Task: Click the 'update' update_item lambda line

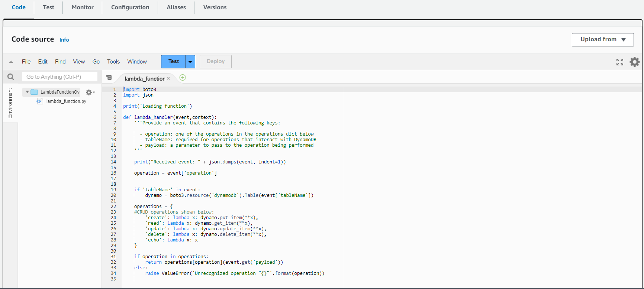Action: point(206,229)
